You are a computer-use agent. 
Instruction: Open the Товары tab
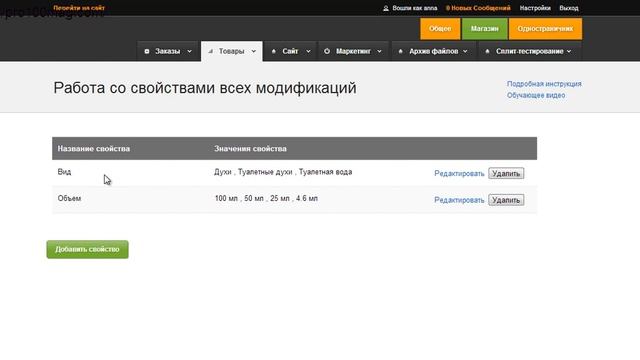pos(231,51)
